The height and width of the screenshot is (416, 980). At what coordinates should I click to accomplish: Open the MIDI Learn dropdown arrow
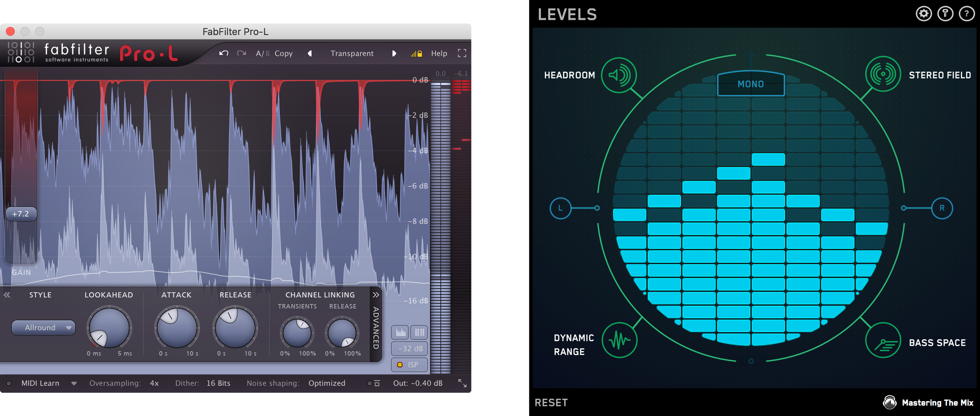pyautogui.click(x=74, y=383)
